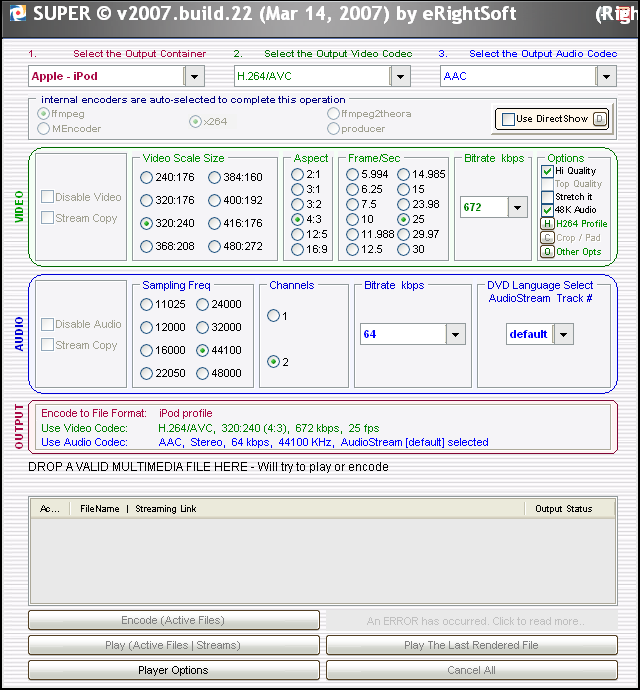The height and width of the screenshot is (690, 640).
Task: Choose the 3:2 aspect ratio
Action: point(298,205)
